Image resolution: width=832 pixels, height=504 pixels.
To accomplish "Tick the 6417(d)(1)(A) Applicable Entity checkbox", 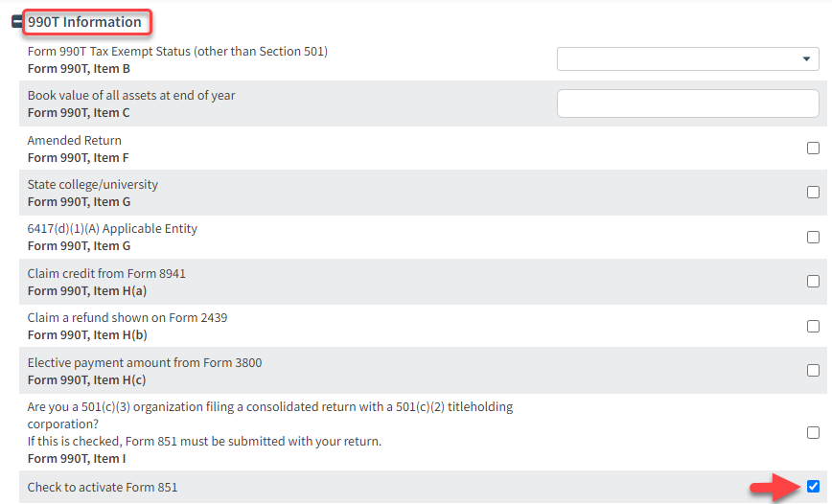I will pos(813,237).
